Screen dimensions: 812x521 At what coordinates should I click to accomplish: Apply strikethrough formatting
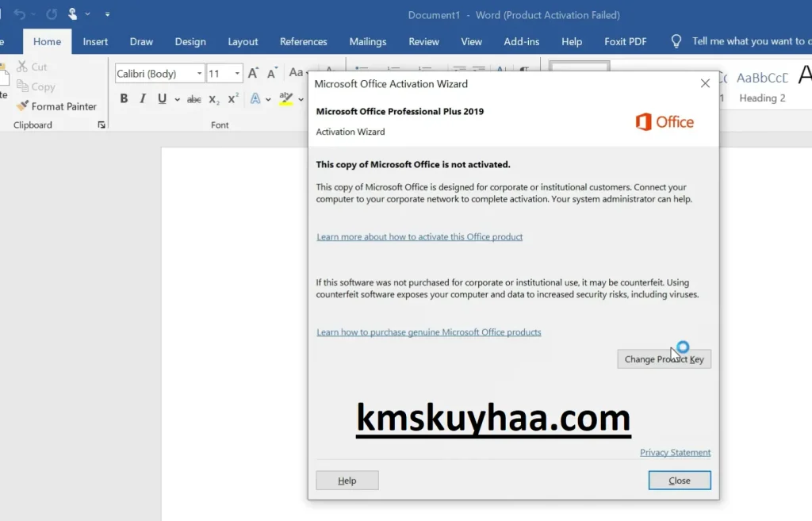tap(193, 98)
